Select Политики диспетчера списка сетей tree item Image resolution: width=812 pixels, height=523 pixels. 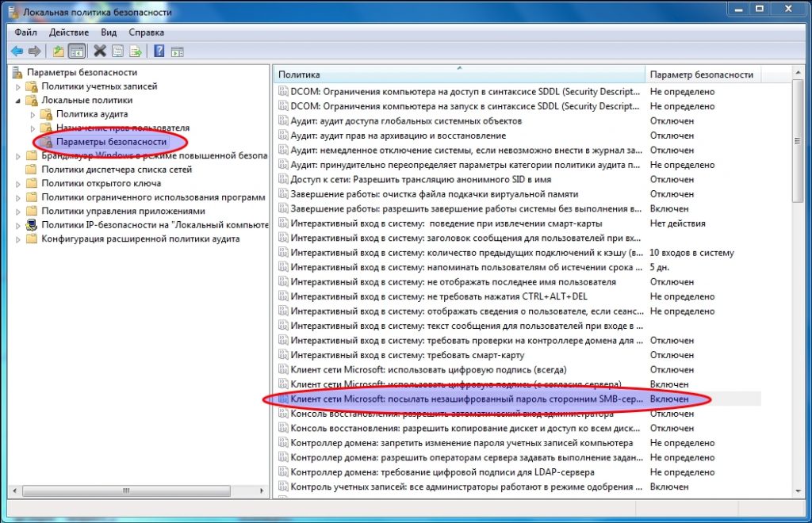(x=117, y=169)
